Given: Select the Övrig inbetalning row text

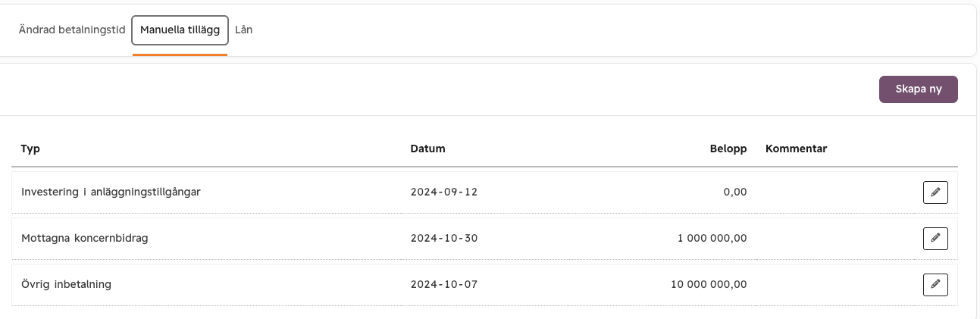Looking at the screenshot, I should (x=67, y=285).
